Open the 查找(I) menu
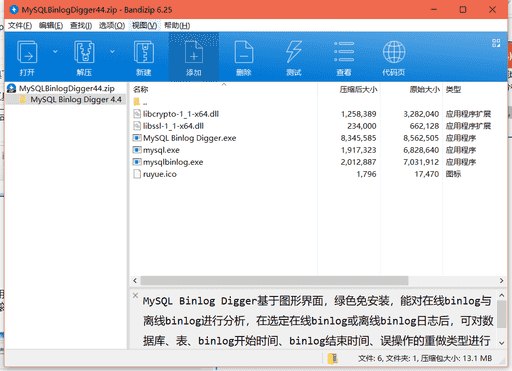 pos(81,26)
